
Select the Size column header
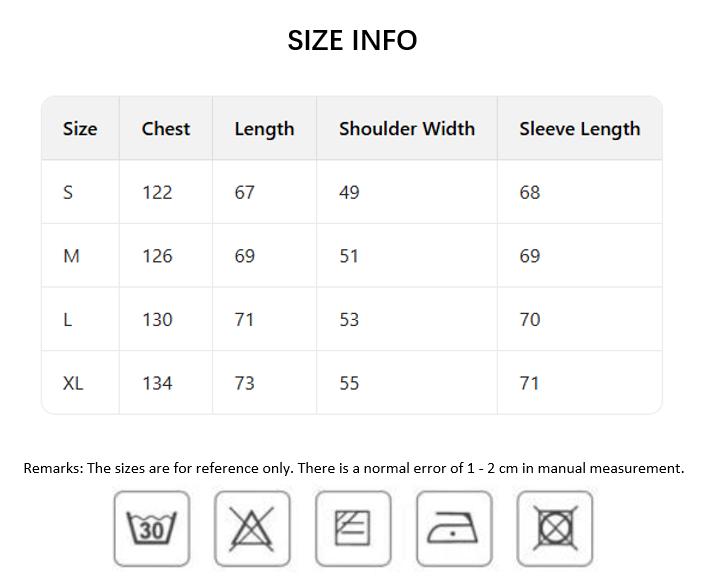pyautogui.click(x=80, y=129)
